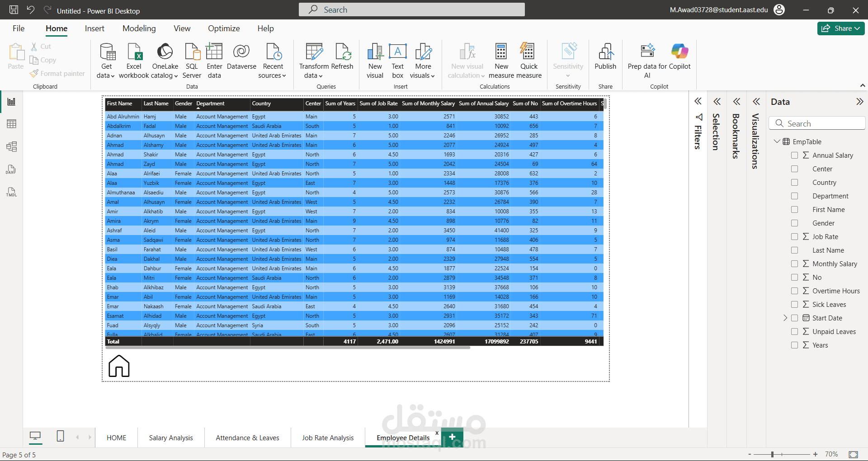The image size is (868, 461).
Task: Switch to Table view in left sidebar
Action: point(12,124)
